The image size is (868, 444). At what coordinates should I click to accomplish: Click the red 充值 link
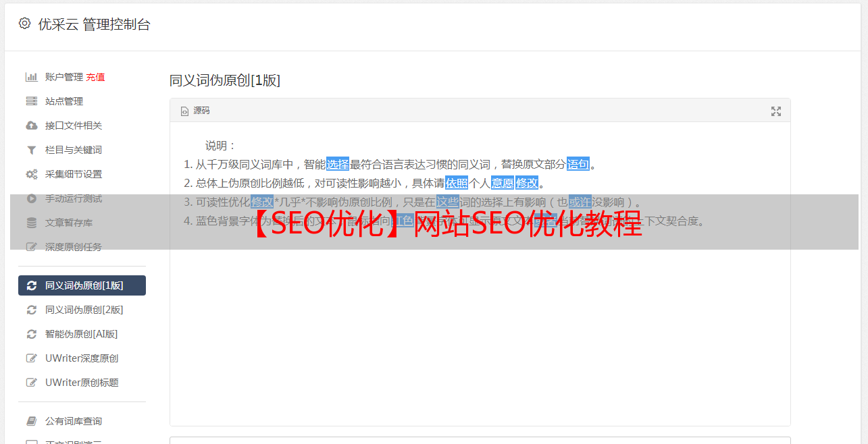coord(95,77)
